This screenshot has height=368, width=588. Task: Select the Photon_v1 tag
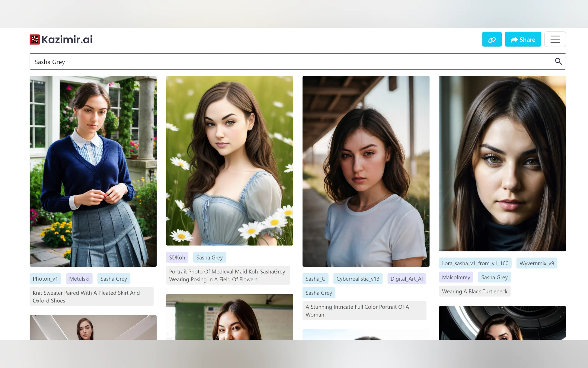tap(45, 279)
